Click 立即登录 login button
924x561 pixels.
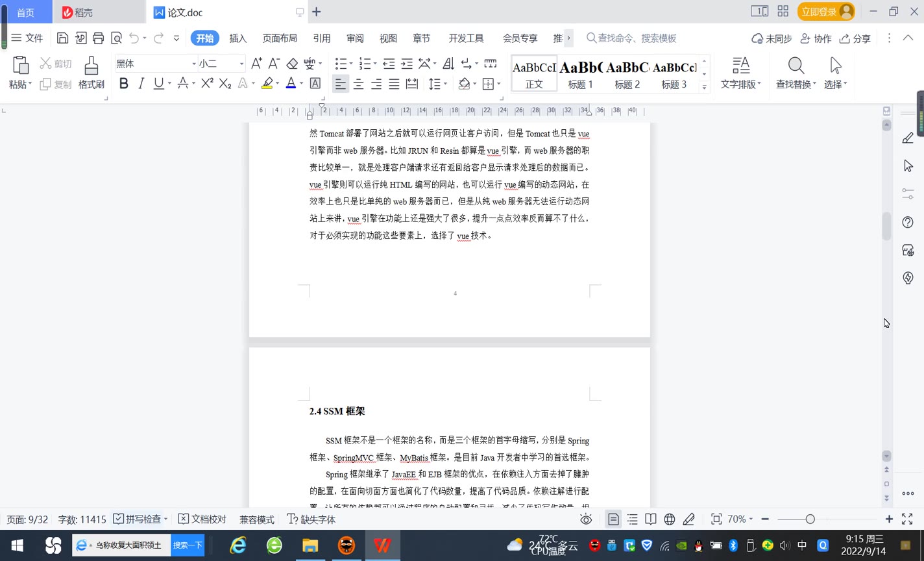(x=826, y=12)
